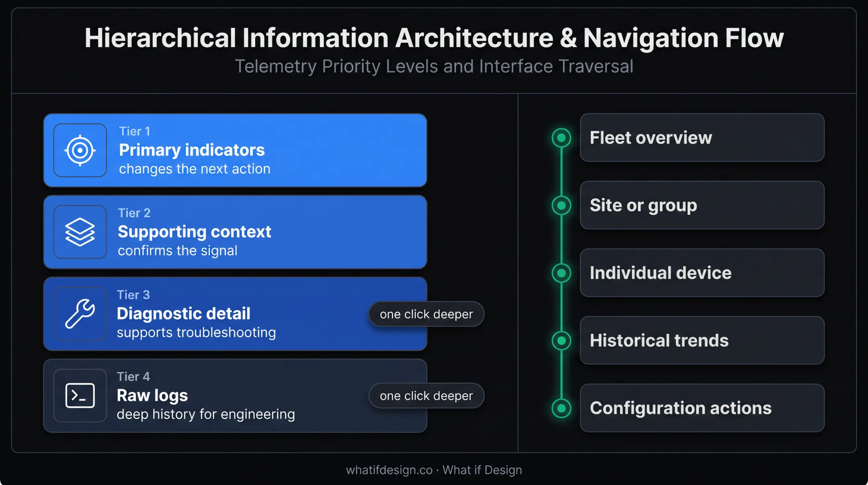Open the Historical trends card

coord(702,340)
